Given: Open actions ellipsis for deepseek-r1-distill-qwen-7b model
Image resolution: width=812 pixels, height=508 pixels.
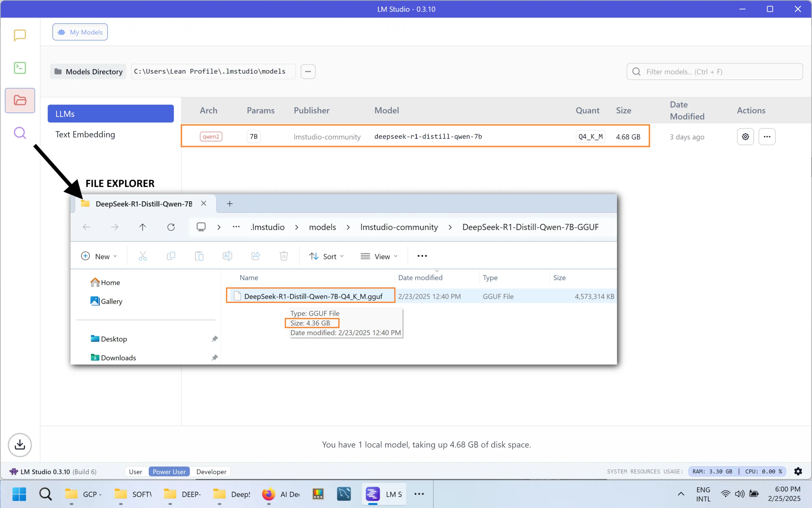Looking at the screenshot, I should [x=767, y=137].
